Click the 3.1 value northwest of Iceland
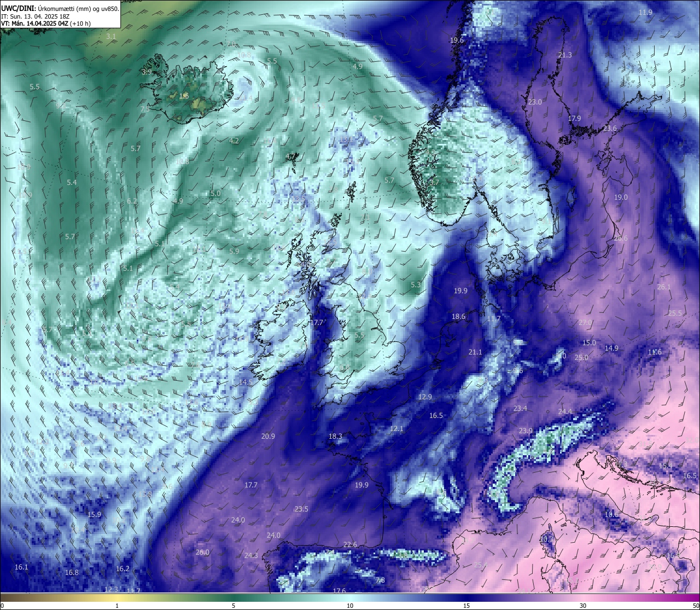The image size is (700, 610). click(x=111, y=37)
